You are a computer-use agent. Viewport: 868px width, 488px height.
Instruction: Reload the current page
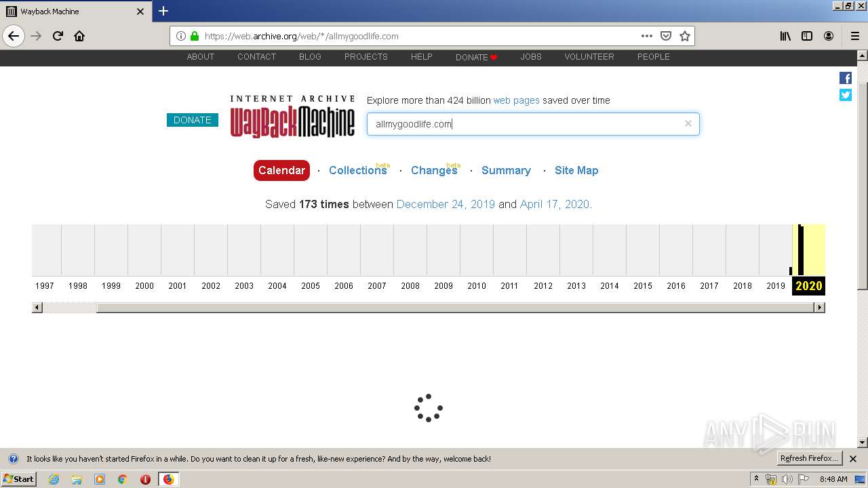tap(58, 36)
